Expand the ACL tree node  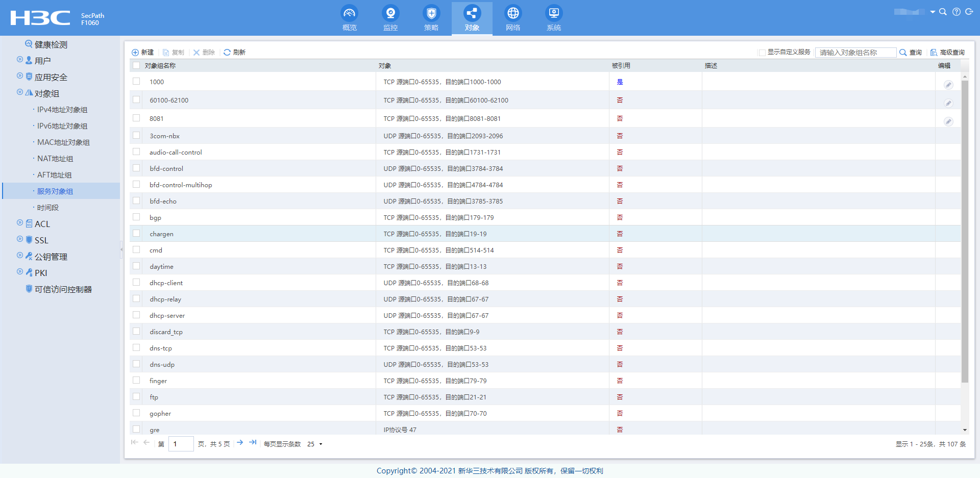(20, 223)
